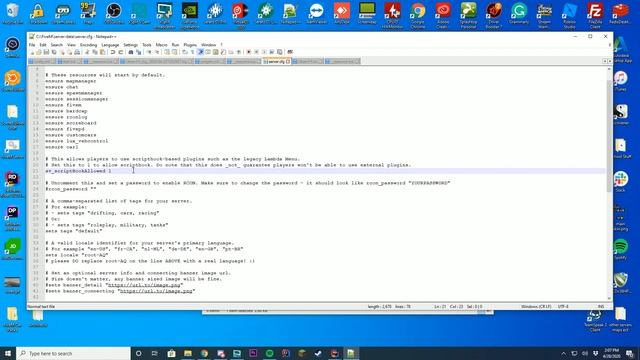Viewport: 640px width, 360px height.
Task: Toggle Folder as Workspace in the toolbar
Action: click(231, 52)
